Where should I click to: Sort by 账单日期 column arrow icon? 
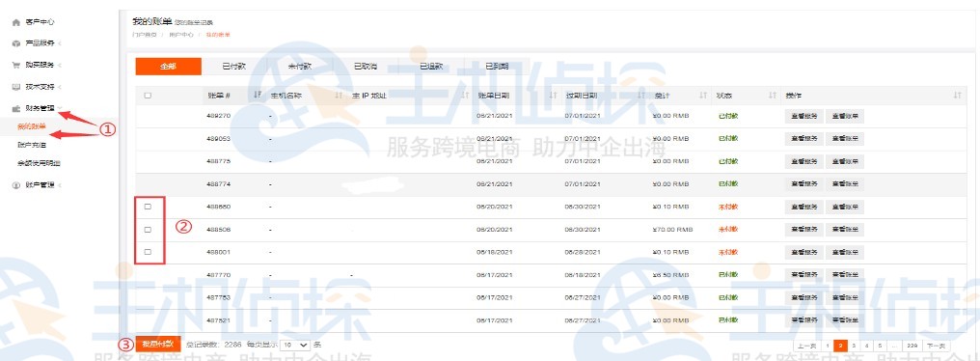pyautogui.click(x=553, y=96)
